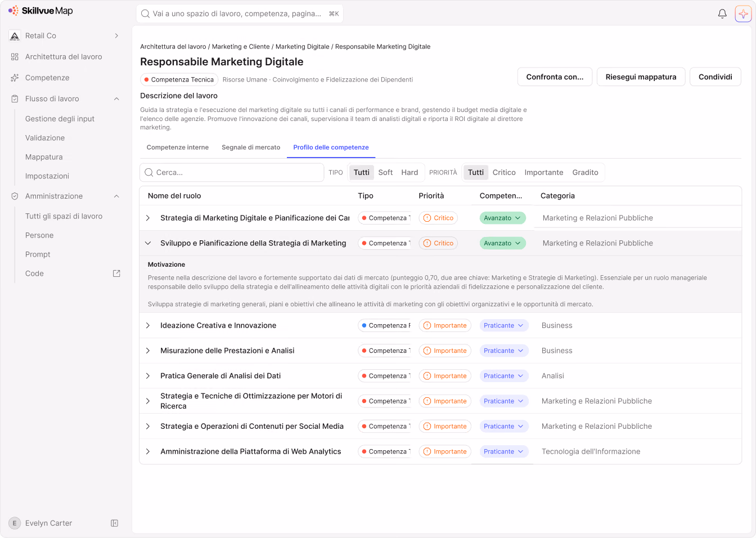Click the Retail Co workspace logo icon
The width and height of the screenshot is (756, 538).
15,35
